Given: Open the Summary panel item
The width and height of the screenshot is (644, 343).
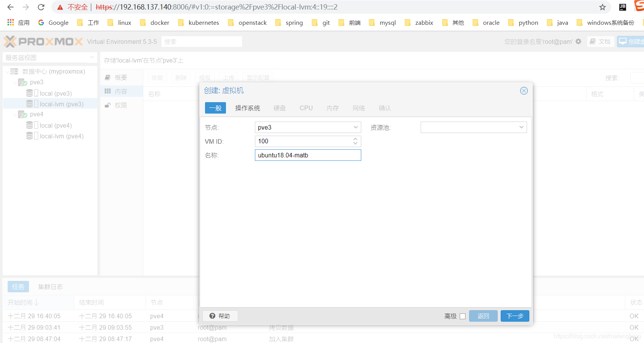Looking at the screenshot, I should pyautogui.click(x=122, y=77).
